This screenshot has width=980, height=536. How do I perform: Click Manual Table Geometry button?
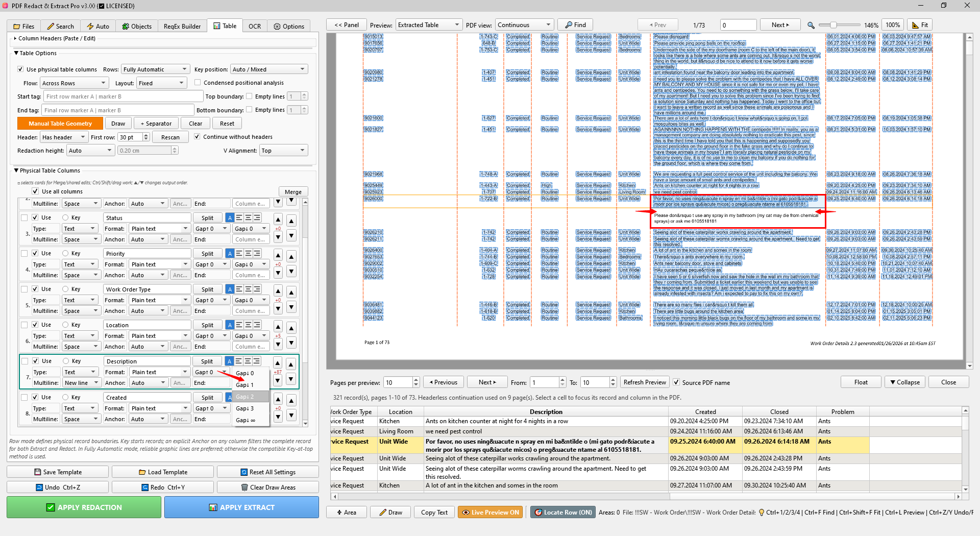(60, 124)
